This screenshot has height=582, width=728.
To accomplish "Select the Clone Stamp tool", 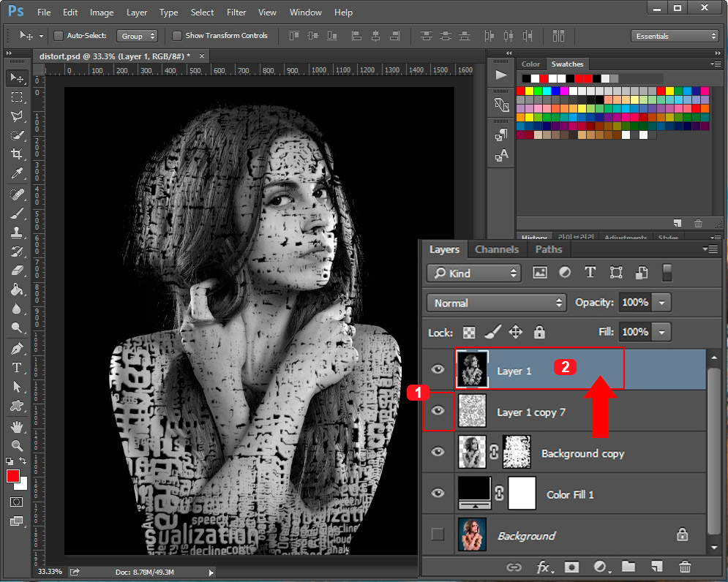I will pos(17,232).
